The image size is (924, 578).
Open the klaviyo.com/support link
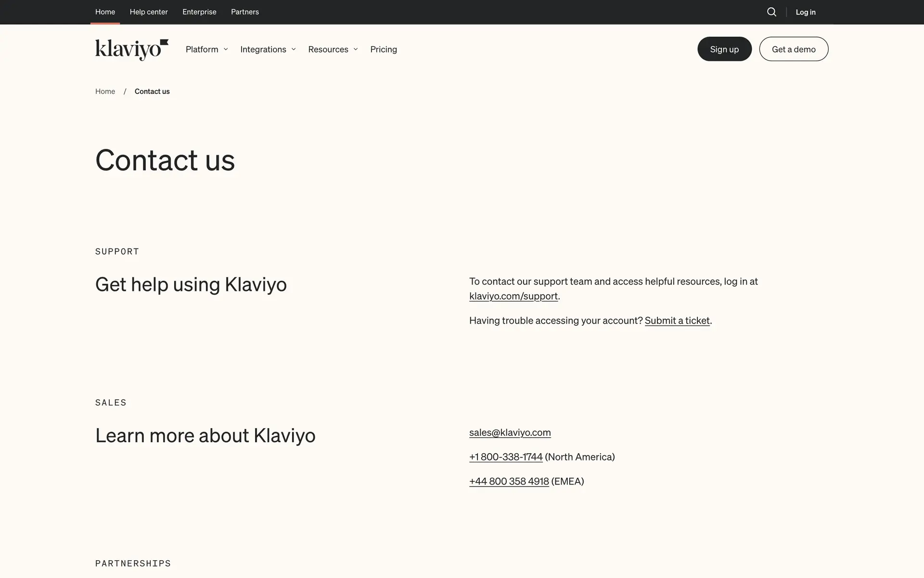(x=513, y=296)
